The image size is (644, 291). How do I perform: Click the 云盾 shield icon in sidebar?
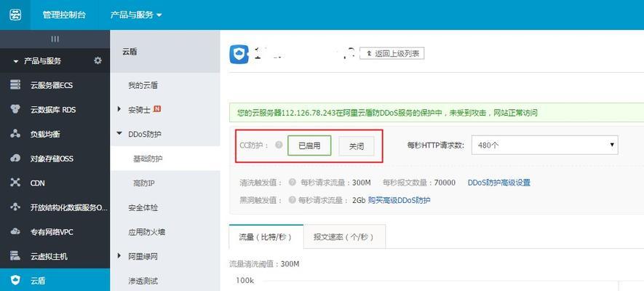15,281
